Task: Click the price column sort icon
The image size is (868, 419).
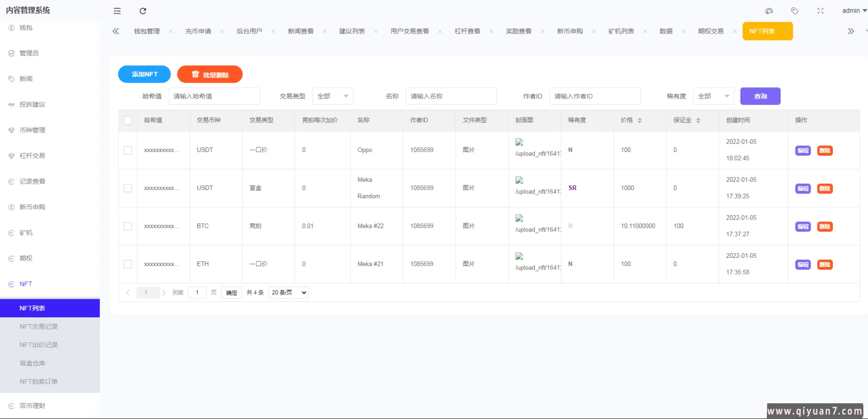Action: pos(640,121)
